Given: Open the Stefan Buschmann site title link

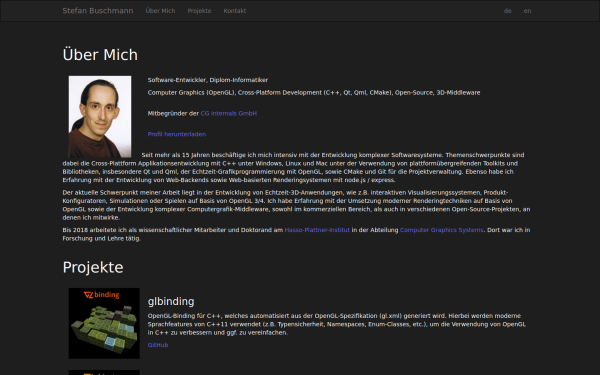Looking at the screenshot, I should point(98,11).
